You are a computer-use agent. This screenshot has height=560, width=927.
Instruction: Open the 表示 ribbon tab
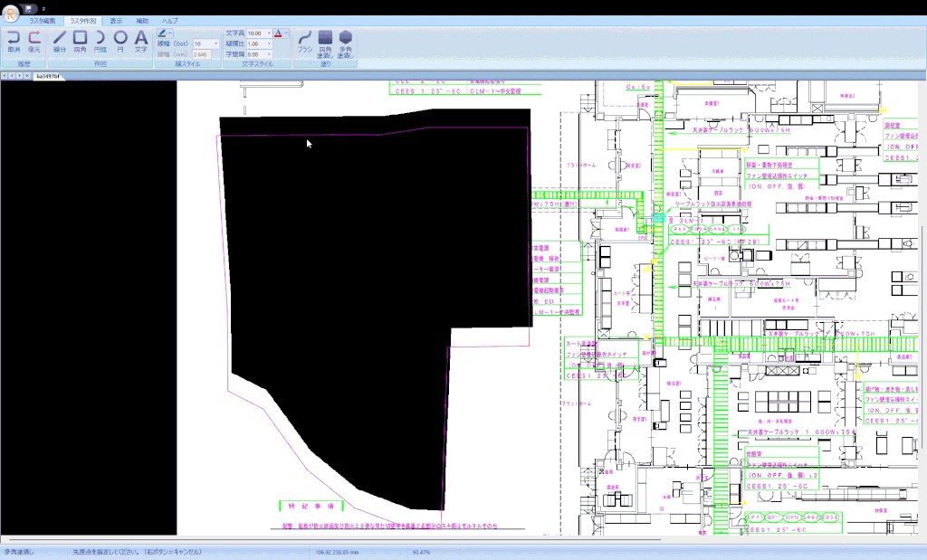pyautogui.click(x=116, y=21)
